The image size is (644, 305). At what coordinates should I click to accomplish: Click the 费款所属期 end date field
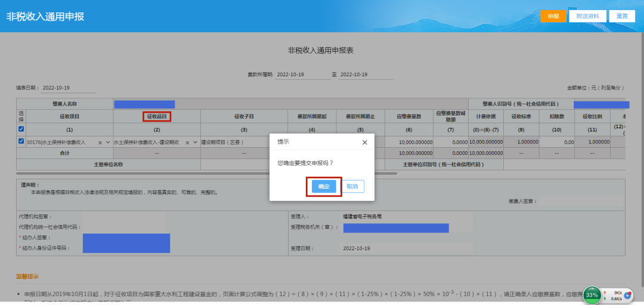pyautogui.click(x=366, y=74)
